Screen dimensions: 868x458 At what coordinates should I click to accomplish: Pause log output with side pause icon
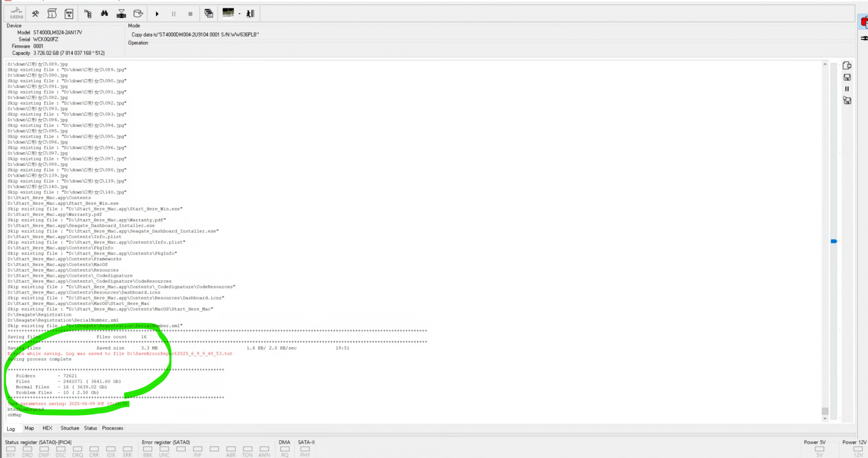pyautogui.click(x=847, y=89)
